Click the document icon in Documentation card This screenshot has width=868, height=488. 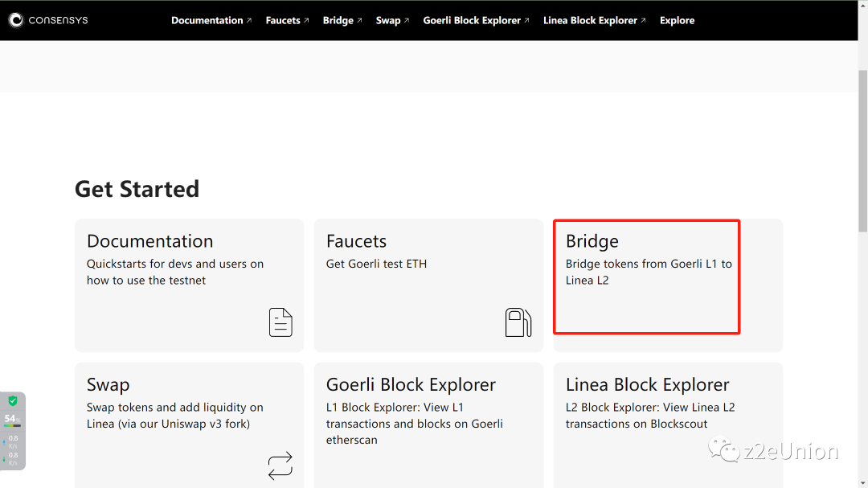coord(280,322)
